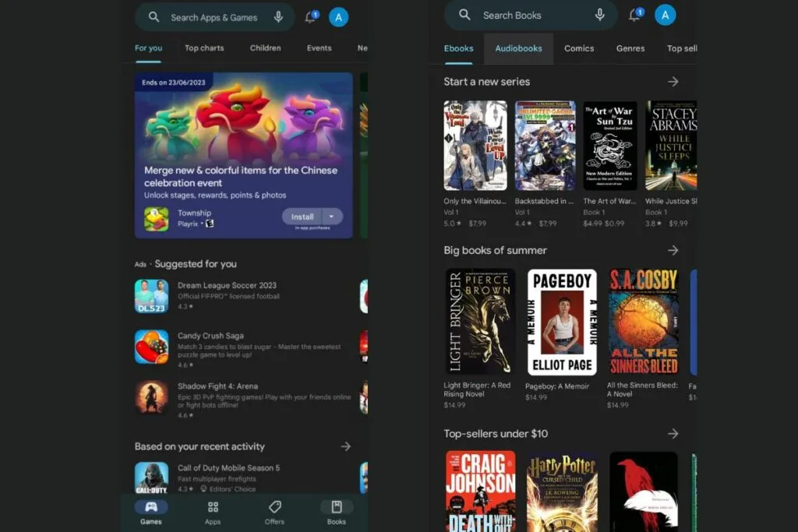Image resolution: width=798 pixels, height=532 pixels.
Task: Select Offers in bottom navigation
Action: coord(274,513)
